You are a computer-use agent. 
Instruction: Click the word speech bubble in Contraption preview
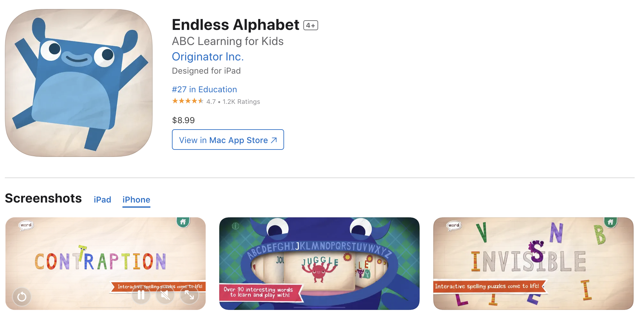[26, 225]
